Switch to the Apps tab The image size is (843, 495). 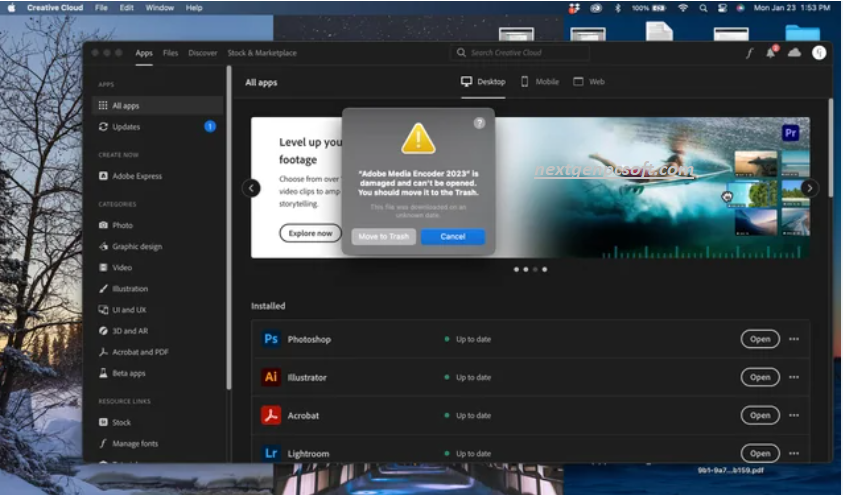tap(144, 53)
